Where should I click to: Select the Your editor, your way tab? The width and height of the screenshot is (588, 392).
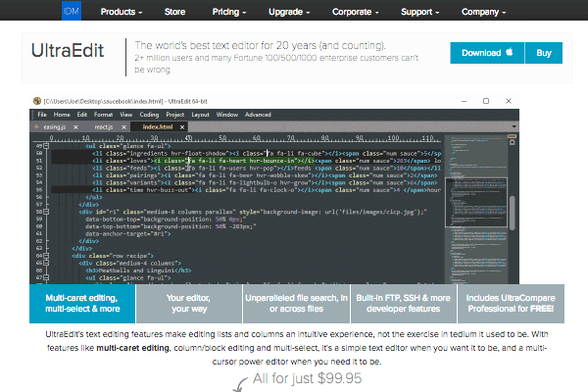[189, 304]
